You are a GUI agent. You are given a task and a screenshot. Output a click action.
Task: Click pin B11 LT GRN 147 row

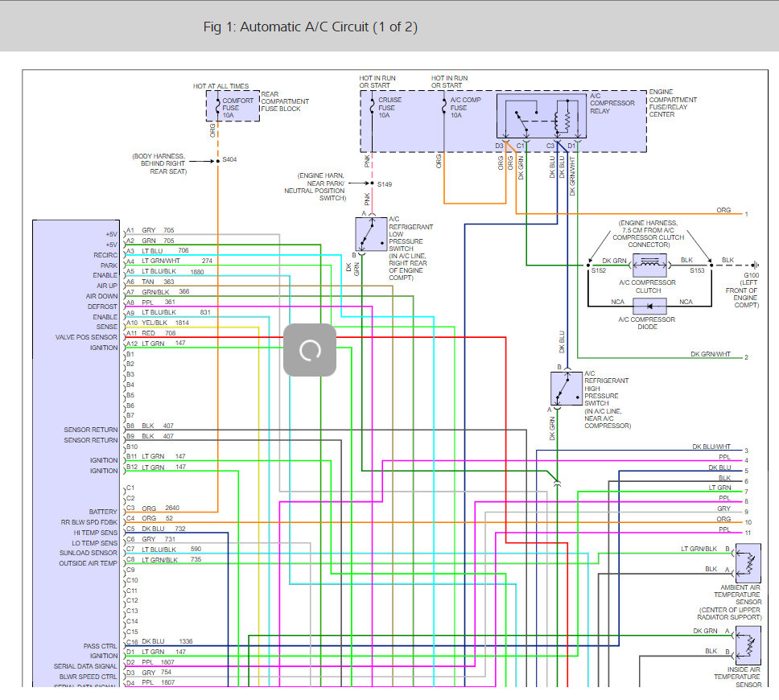(x=155, y=456)
